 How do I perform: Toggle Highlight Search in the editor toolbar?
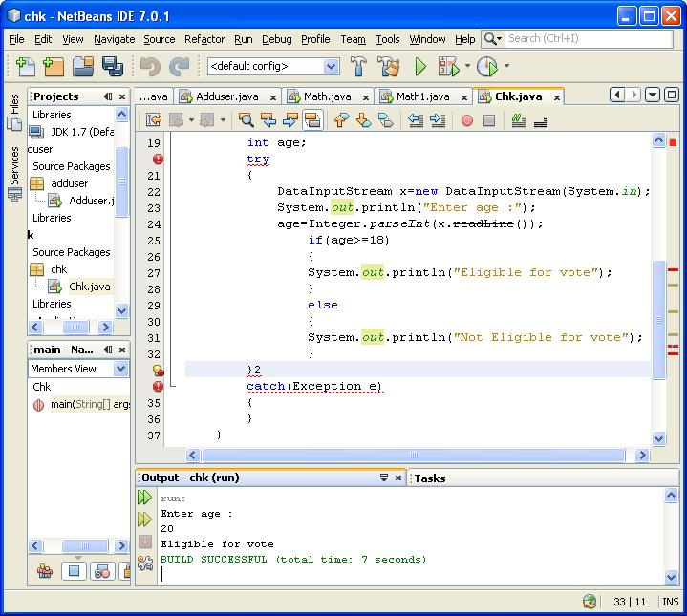[312, 120]
